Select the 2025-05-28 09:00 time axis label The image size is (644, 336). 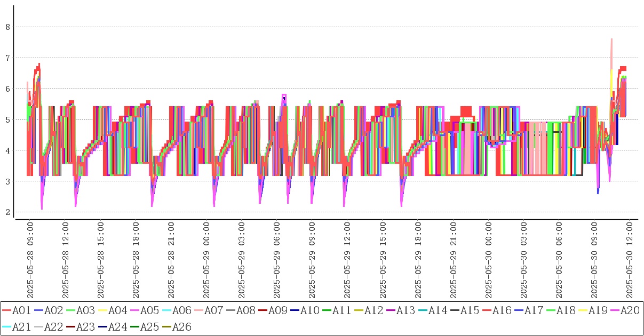(x=30, y=261)
